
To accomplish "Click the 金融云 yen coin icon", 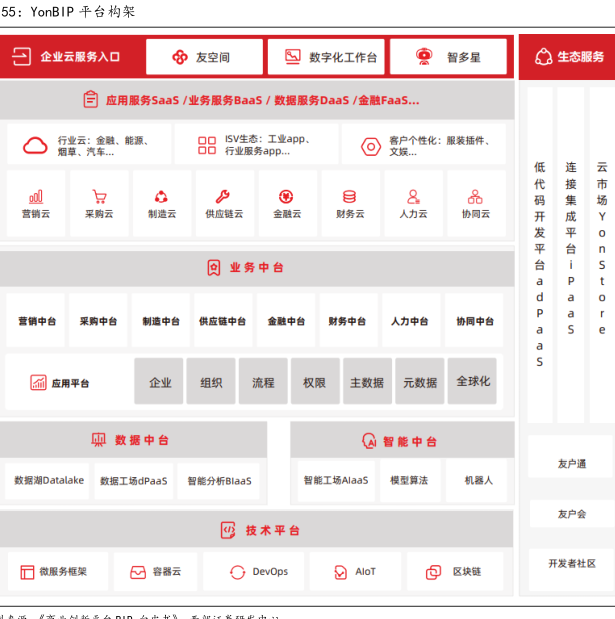I will [286, 197].
